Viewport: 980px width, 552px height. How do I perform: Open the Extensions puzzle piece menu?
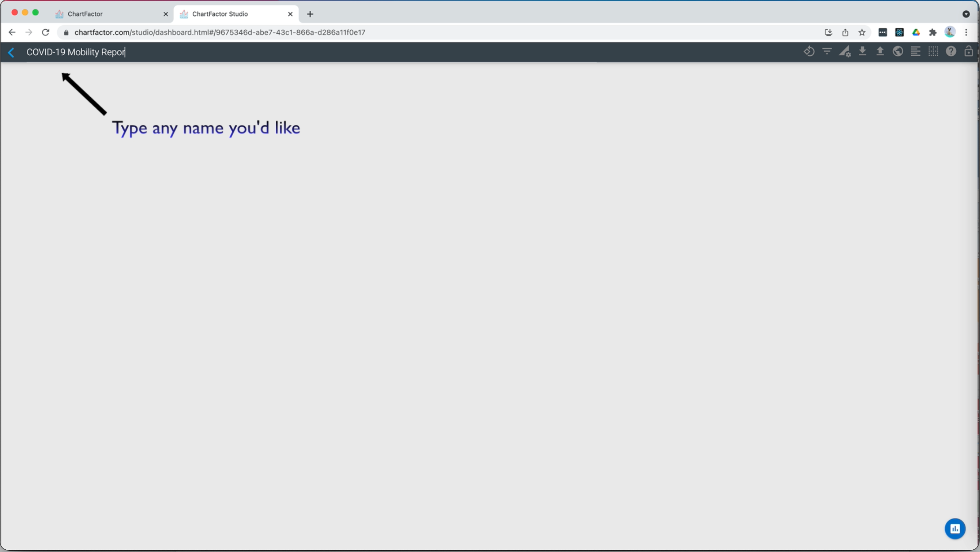pos(933,32)
